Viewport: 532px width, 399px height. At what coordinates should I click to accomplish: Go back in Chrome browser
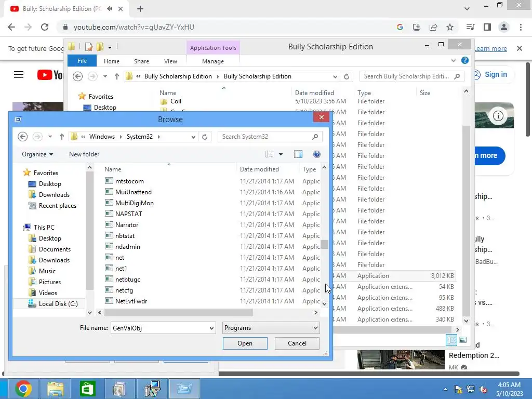pyautogui.click(x=11, y=27)
